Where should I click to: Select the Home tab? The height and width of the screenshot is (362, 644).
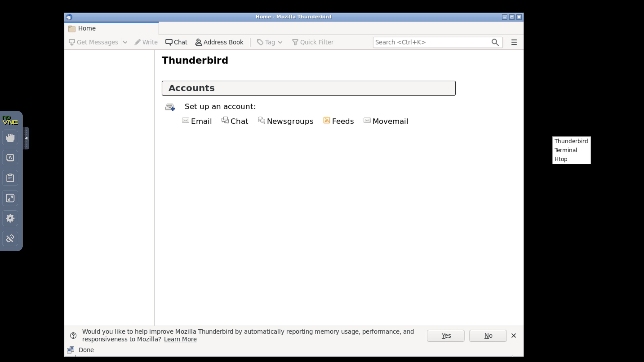tap(112, 29)
